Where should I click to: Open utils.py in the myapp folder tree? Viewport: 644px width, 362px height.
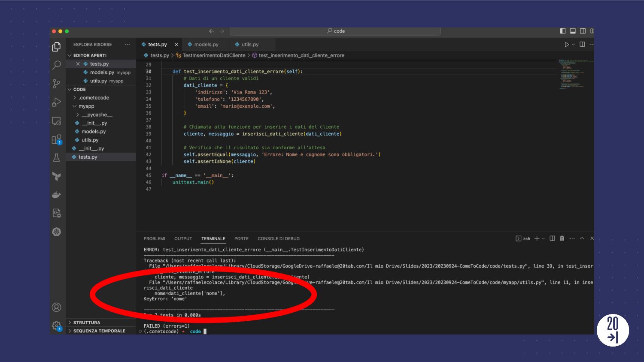(x=90, y=140)
